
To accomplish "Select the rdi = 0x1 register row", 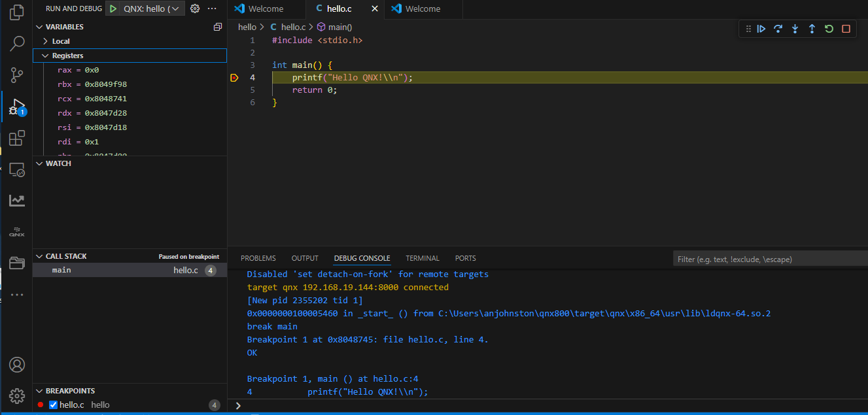I will tap(130, 142).
